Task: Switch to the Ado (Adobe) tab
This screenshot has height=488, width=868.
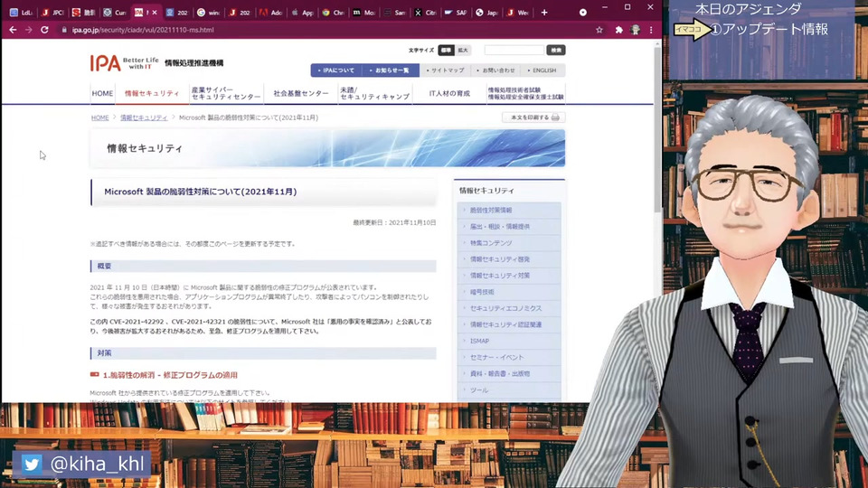Action: click(271, 12)
